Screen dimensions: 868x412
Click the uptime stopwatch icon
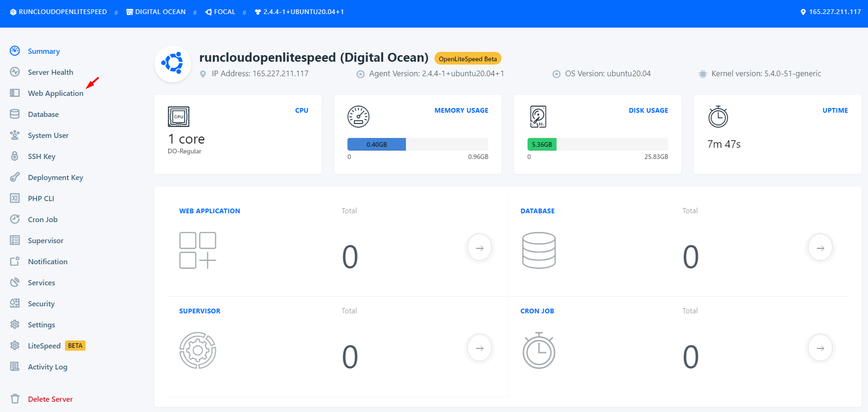coord(718,116)
